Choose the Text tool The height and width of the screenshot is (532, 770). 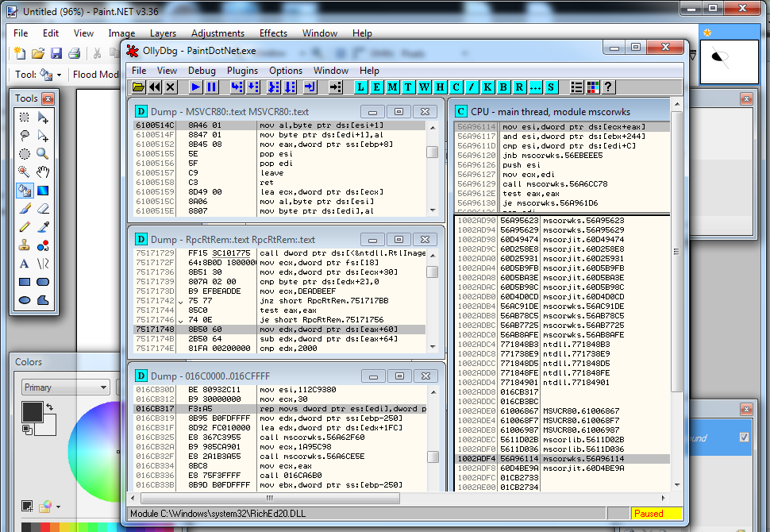tap(25, 264)
